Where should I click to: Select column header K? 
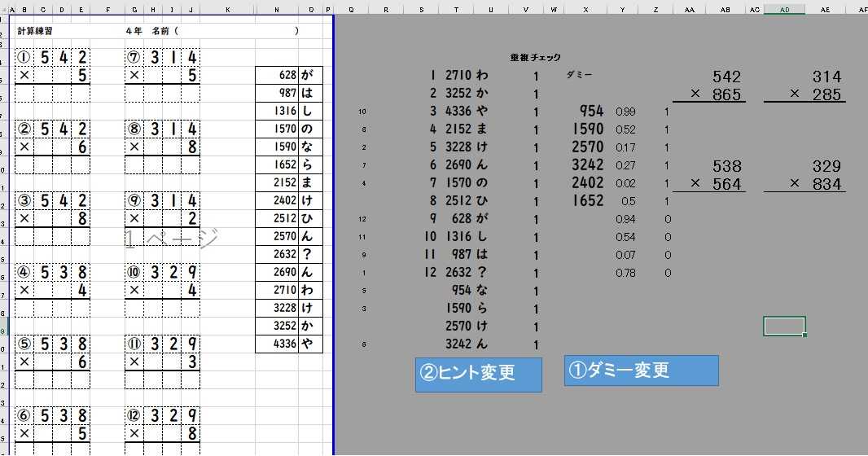(x=227, y=10)
